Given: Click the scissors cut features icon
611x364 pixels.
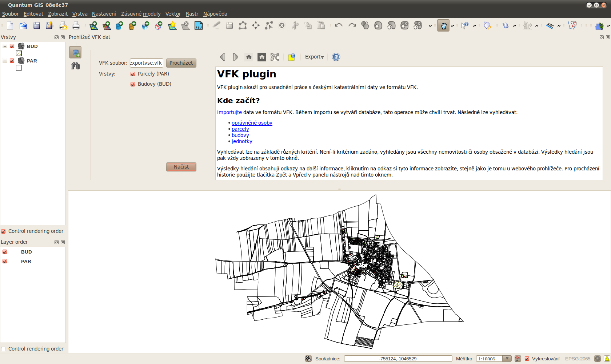Looking at the screenshot, I should (295, 25).
